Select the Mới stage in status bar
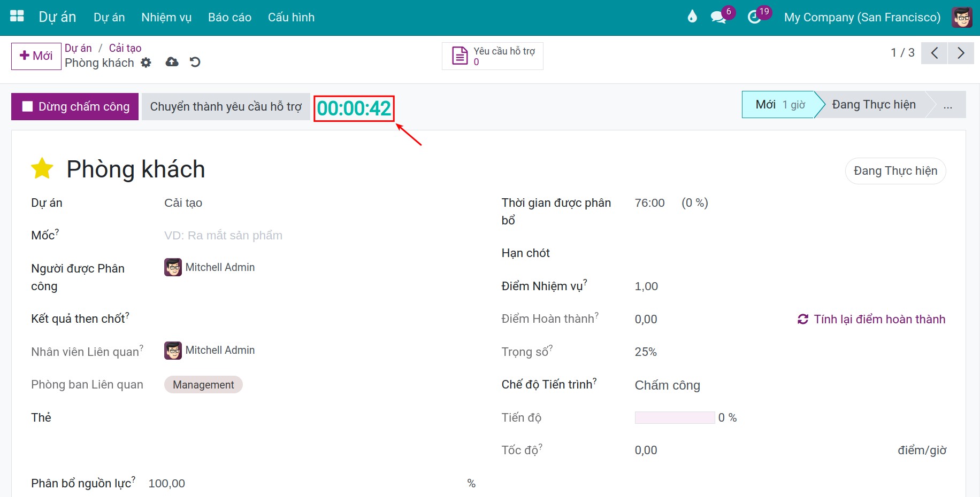The image size is (980, 497). point(779,105)
